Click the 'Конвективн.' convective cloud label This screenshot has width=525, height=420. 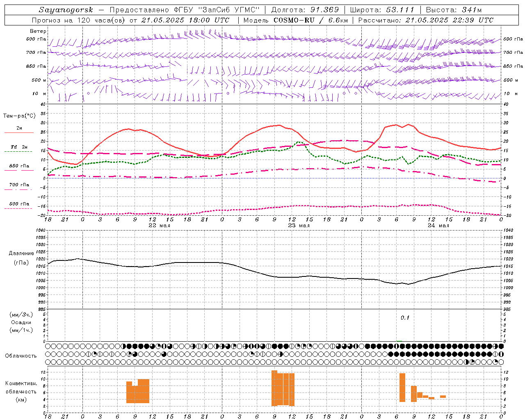click(x=21, y=383)
